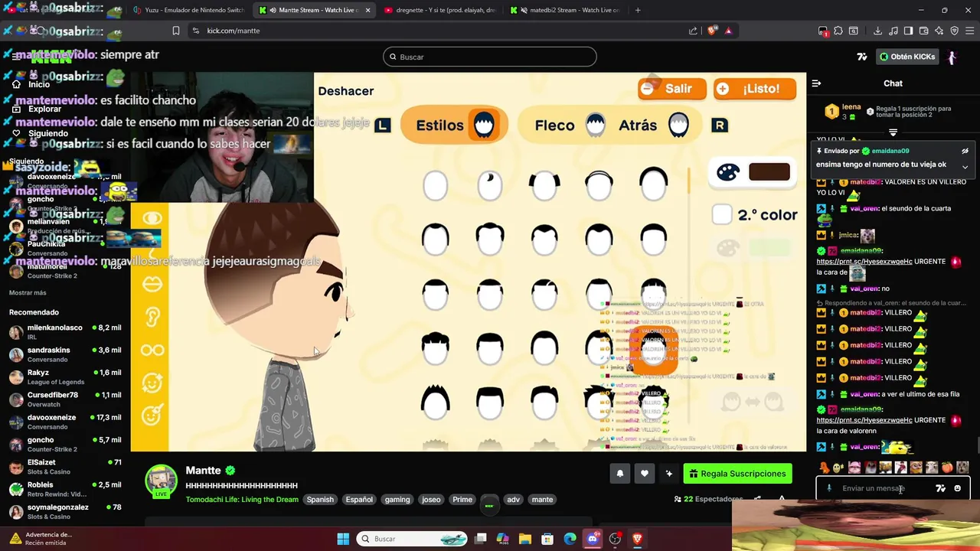This screenshot has width=980, height=551.
Task: Open the user avatar menu in Kick header
Action: [x=952, y=57]
